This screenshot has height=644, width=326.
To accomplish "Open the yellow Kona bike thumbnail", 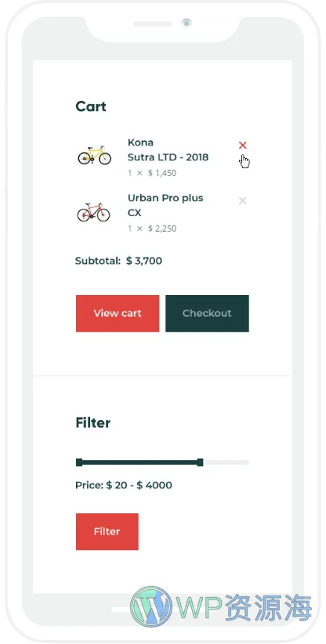I will point(95,155).
